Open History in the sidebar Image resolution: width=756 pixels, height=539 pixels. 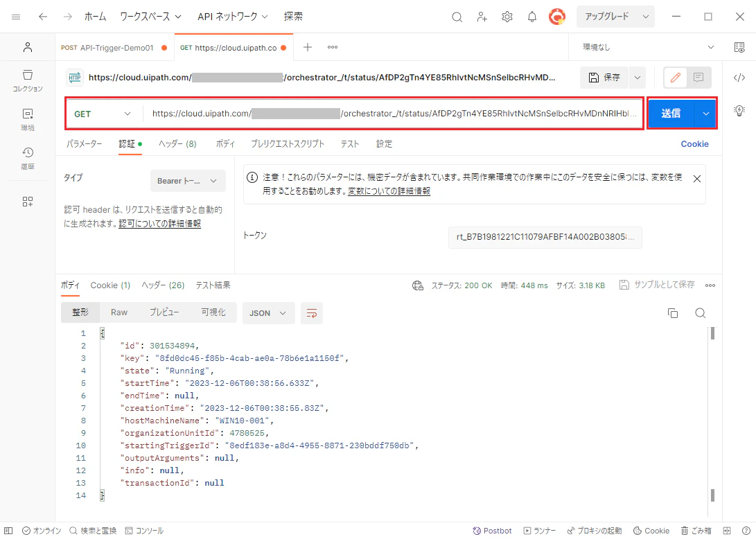(x=28, y=159)
